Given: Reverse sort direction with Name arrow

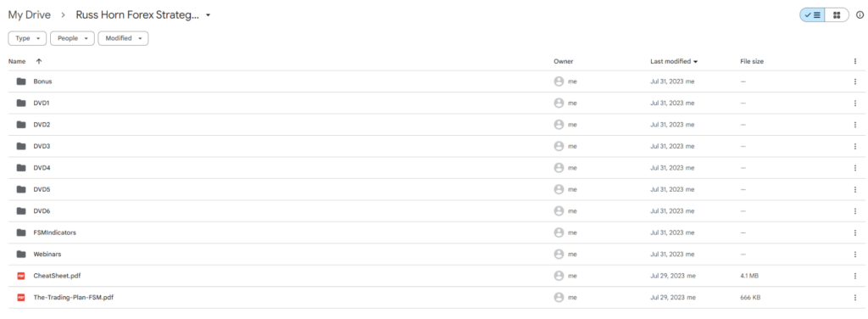Looking at the screenshot, I should [39, 61].
